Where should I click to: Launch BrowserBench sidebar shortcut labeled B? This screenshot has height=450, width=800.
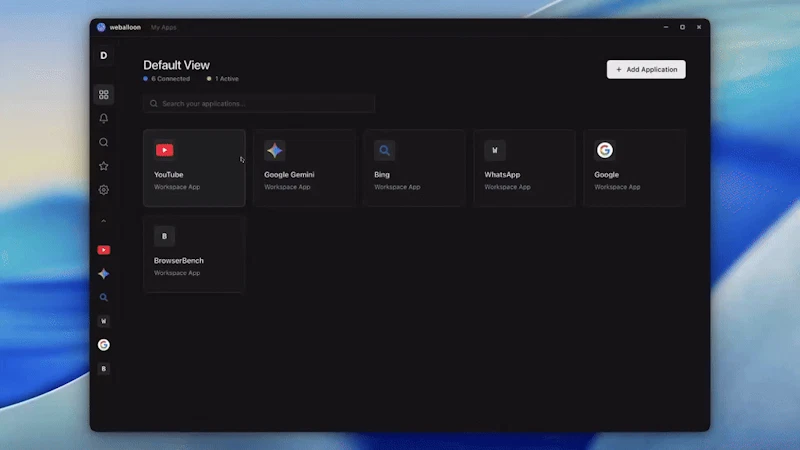click(x=104, y=368)
